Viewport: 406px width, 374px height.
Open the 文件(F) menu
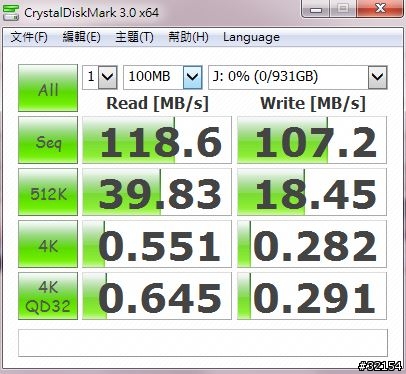(29, 37)
